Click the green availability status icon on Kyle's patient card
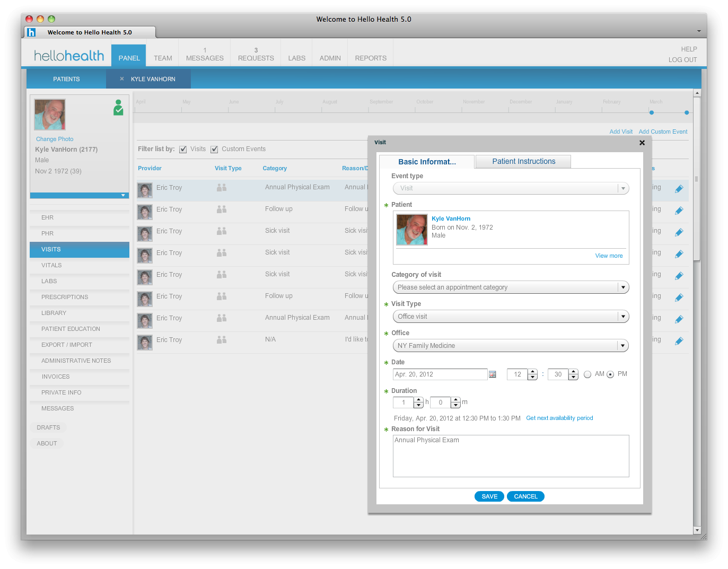The image size is (728, 569). tap(118, 108)
